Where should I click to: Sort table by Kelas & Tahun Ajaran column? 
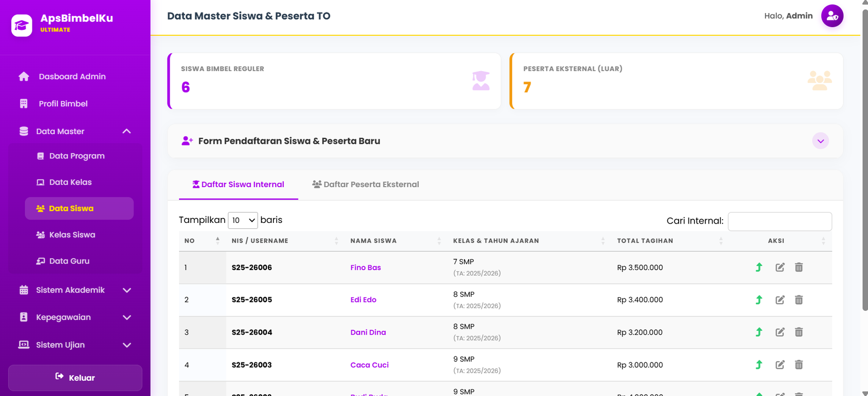tap(529, 241)
